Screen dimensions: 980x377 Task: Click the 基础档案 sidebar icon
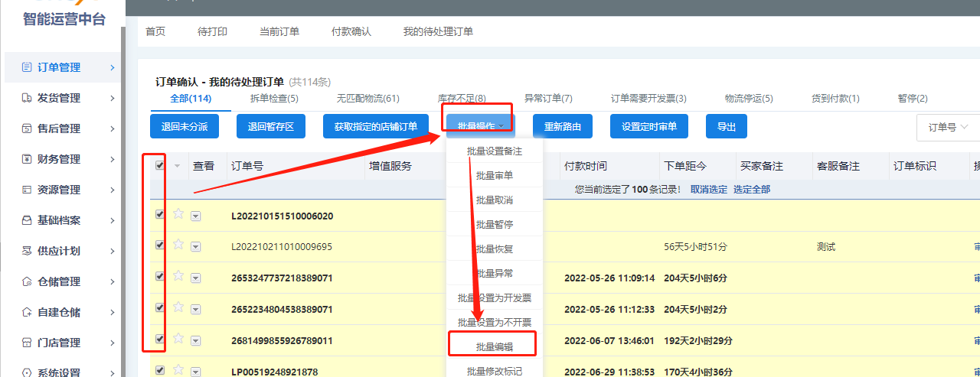click(x=27, y=220)
